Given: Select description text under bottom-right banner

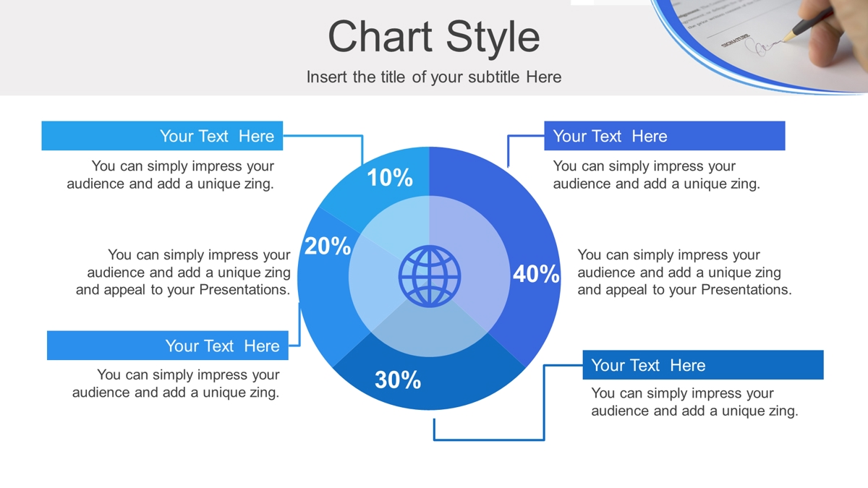Looking at the screenshot, I should click(x=695, y=402).
